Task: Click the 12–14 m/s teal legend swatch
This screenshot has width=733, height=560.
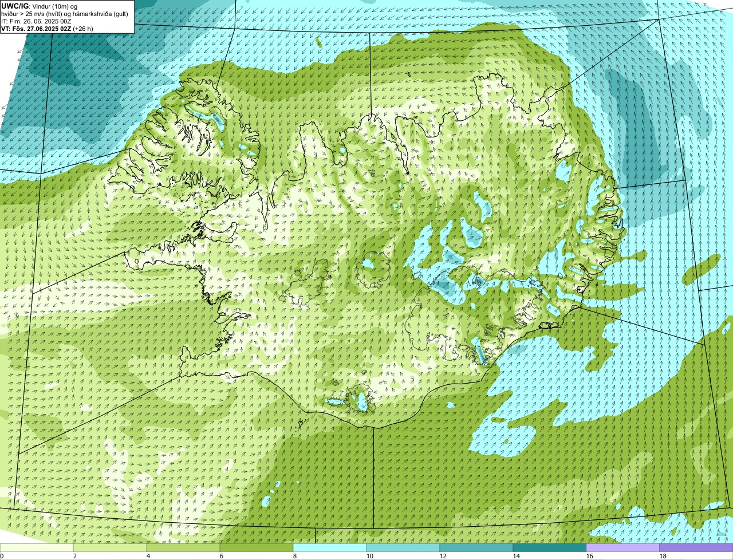Action: click(476, 547)
